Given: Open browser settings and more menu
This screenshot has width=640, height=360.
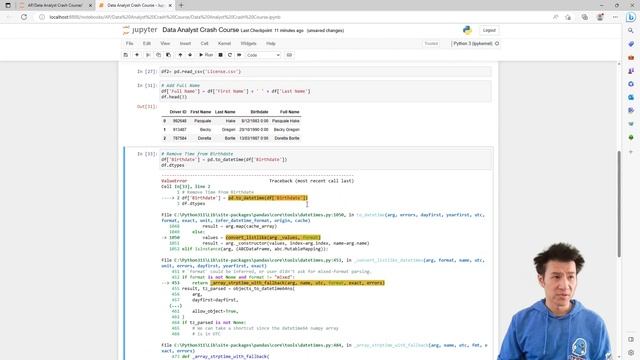Looking at the screenshot, I should [615, 17].
